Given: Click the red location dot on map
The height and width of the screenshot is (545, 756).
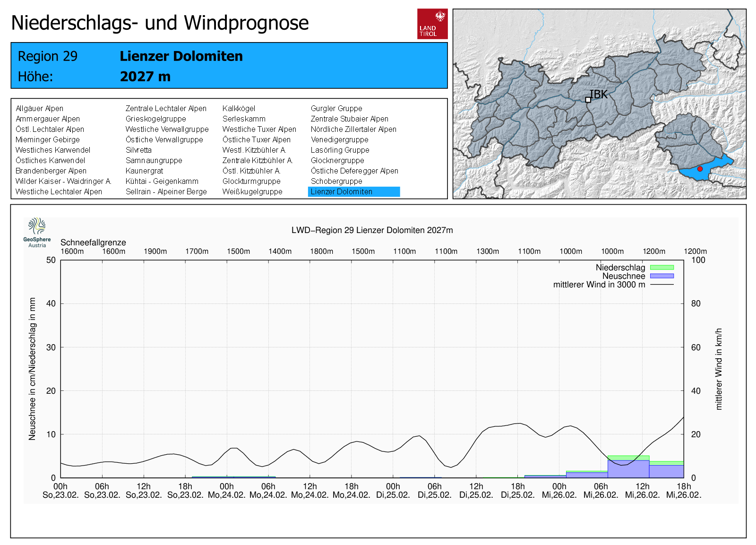Looking at the screenshot, I should tap(700, 169).
